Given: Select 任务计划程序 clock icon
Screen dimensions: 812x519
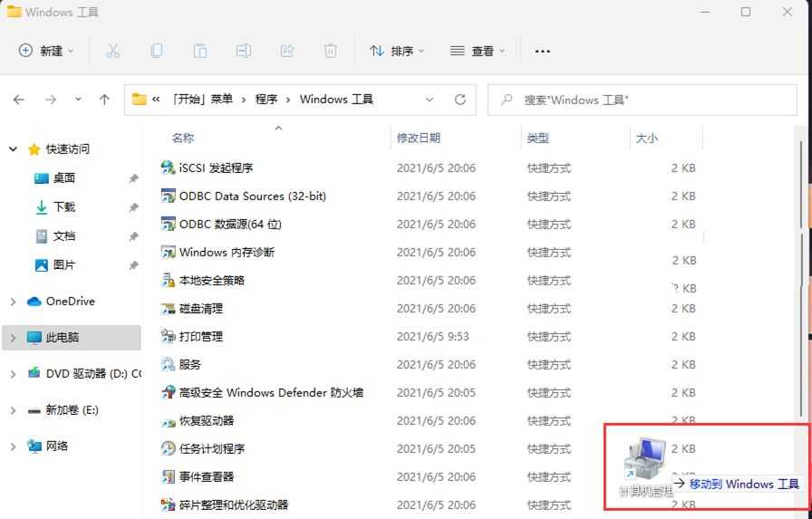Looking at the screenshot, I should click(169, 448).
